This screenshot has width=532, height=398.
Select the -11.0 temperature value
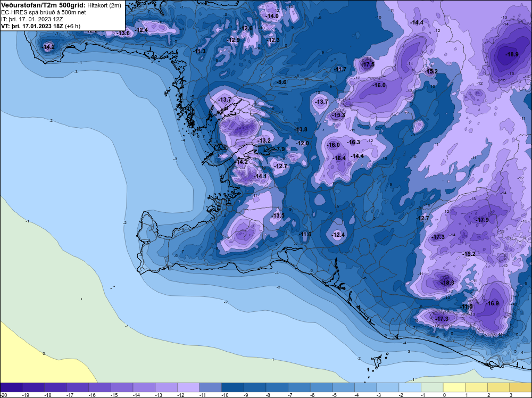(305, 235)
